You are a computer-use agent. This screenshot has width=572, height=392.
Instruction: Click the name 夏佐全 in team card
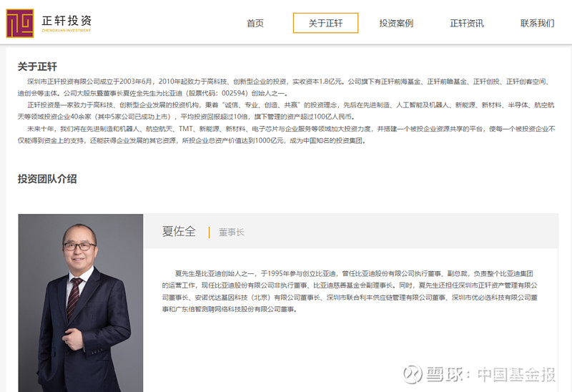[179, 231]
